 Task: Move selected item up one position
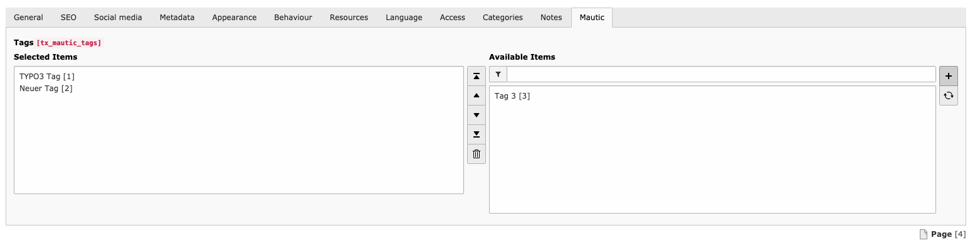(477, 95)
